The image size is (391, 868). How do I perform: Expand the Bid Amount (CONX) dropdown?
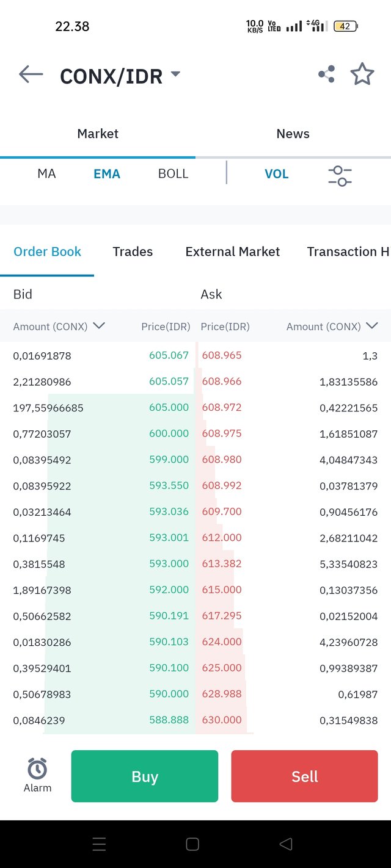(99, 326)
